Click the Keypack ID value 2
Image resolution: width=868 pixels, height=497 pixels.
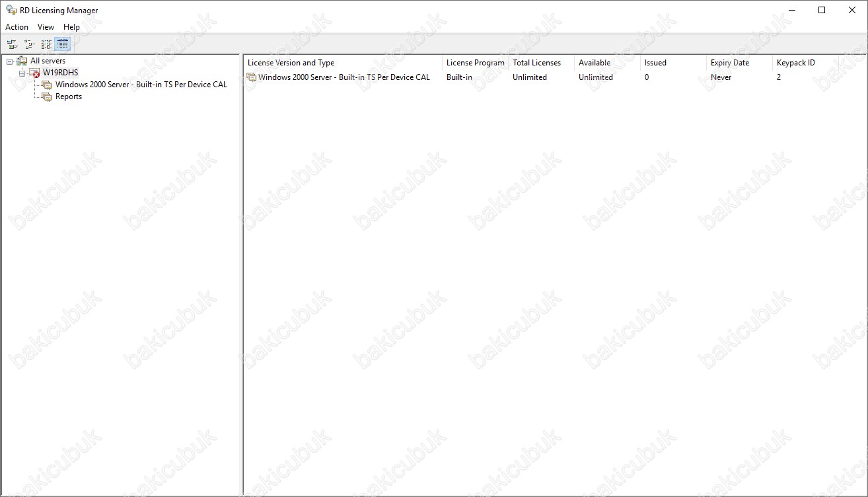tap(779, 77)
